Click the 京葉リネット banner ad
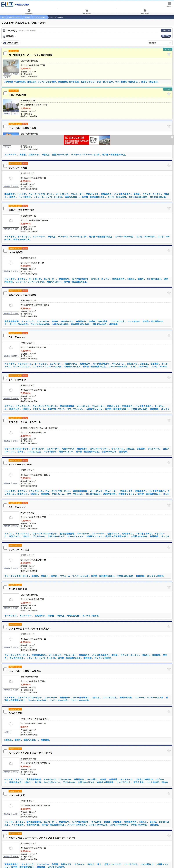 (87, 140)
